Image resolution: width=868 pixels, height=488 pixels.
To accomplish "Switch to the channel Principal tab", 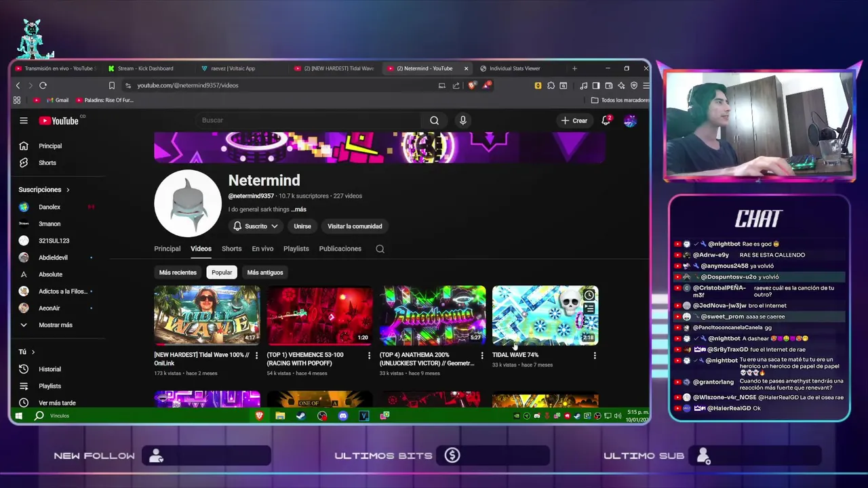I will (167, 249).
